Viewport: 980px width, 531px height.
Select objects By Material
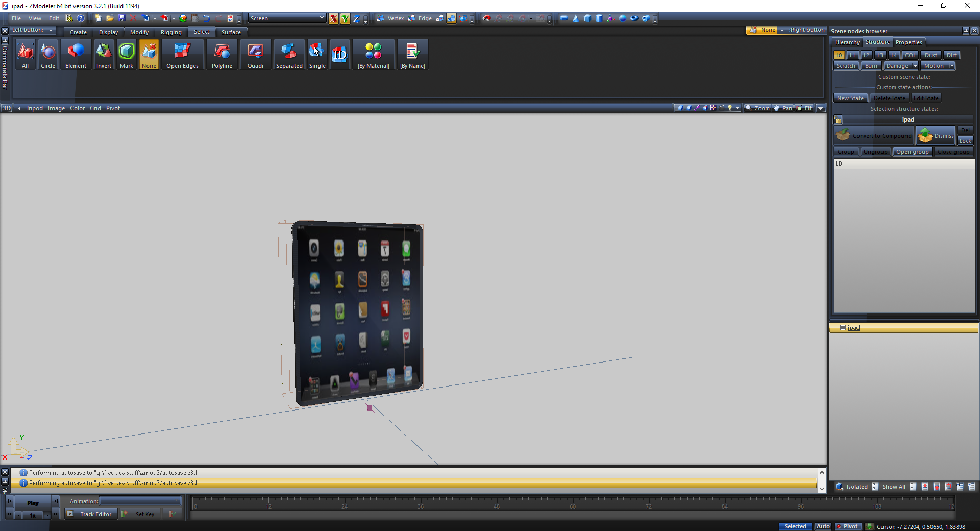click(x=373, y=55)
